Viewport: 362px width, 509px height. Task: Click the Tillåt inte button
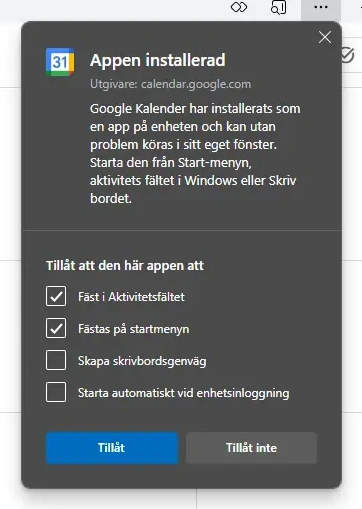coord(251,448)
